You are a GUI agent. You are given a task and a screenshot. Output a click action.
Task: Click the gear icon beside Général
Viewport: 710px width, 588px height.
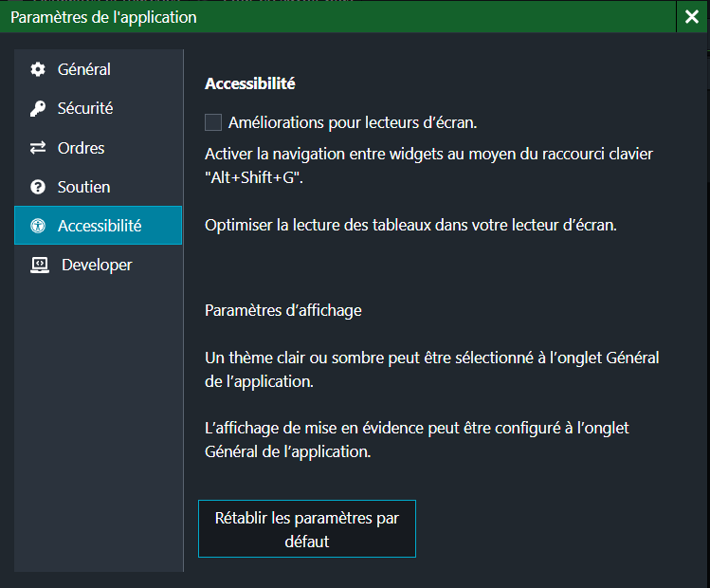click(x=38, y=69)
